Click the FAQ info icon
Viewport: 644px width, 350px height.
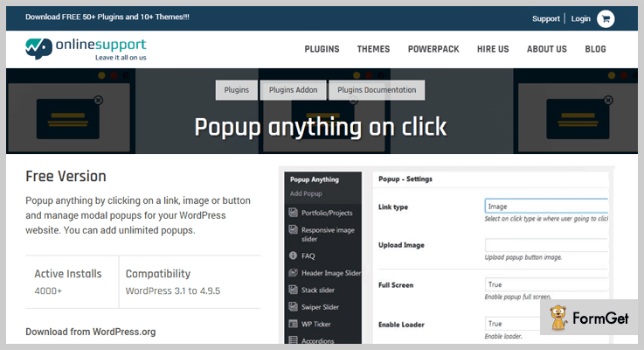pos(293,255)
